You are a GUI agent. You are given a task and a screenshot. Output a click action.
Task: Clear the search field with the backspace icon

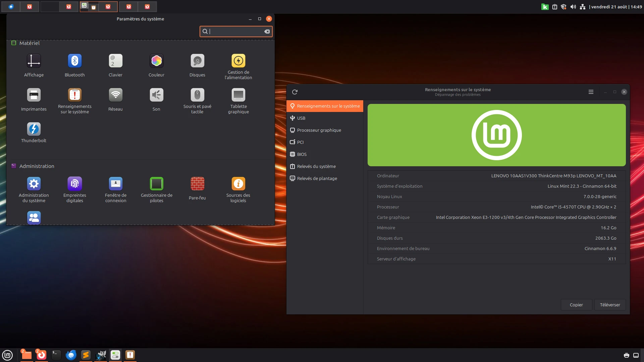[x=267, y=32]
